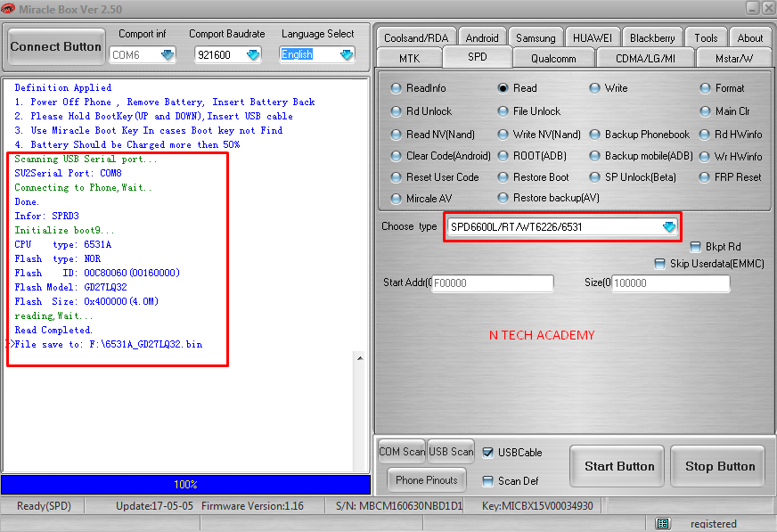
Task: Enable Skip Userdata(EMMC) checkbox
Action: (x=659, y=264)
